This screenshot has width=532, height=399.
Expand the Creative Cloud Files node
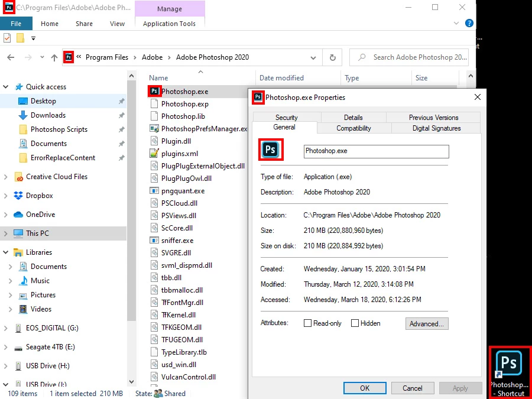pyautogui.click(x=6, y=177)
